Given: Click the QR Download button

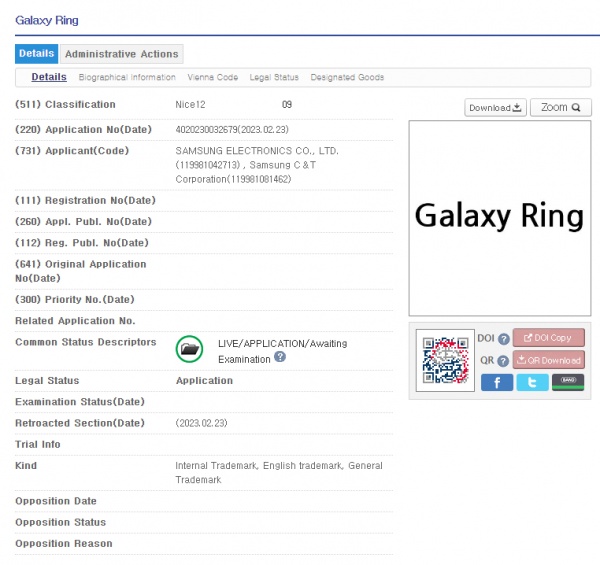Looking at the screenshot, I should coord(548,360).
